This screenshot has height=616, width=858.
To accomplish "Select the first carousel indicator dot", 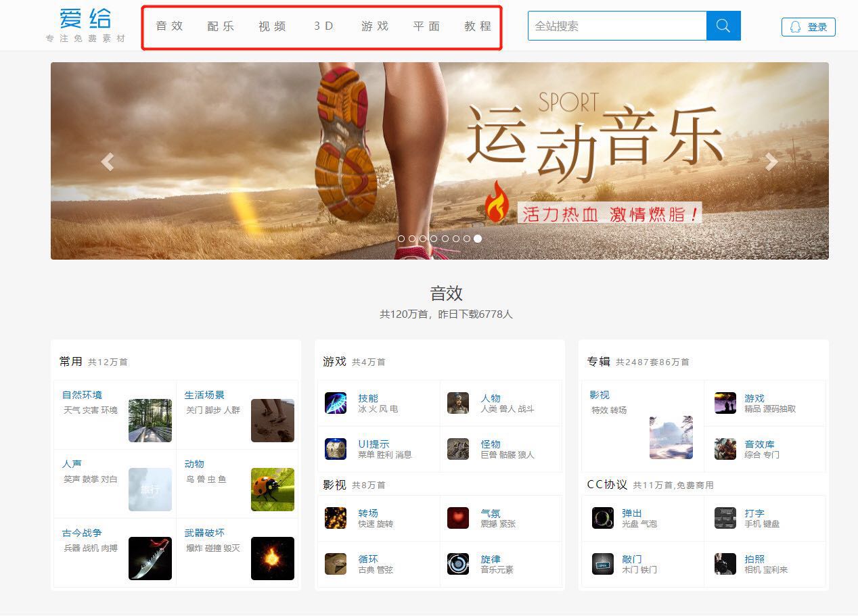I will coord(401,239).
